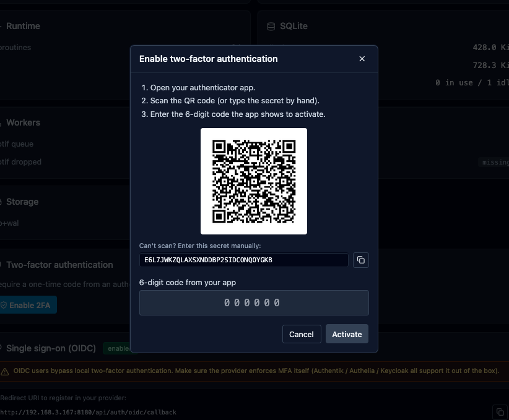This screenshot has width=509, height=420.
Task: Focus the 6-digit code input
Action: (254, 302)
